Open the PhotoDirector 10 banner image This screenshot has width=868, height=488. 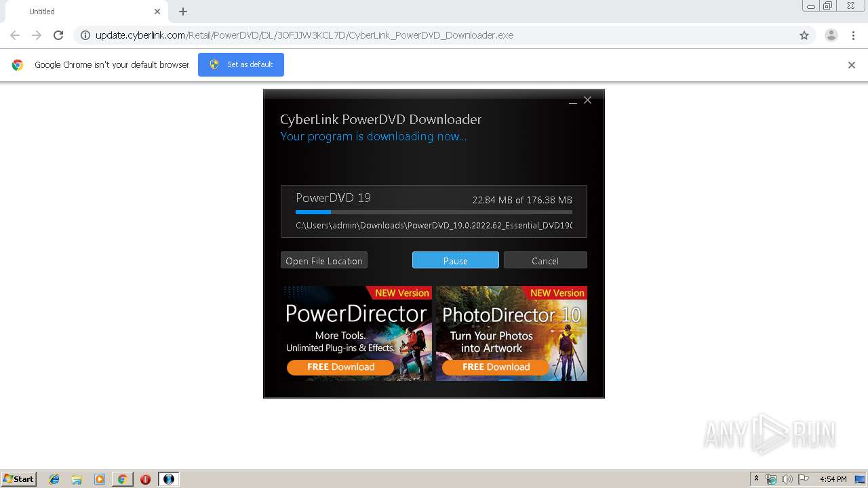pos(511,333)
